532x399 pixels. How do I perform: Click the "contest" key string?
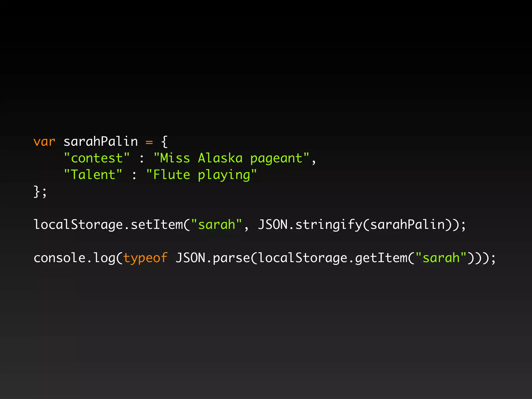[x=97, y=158]
